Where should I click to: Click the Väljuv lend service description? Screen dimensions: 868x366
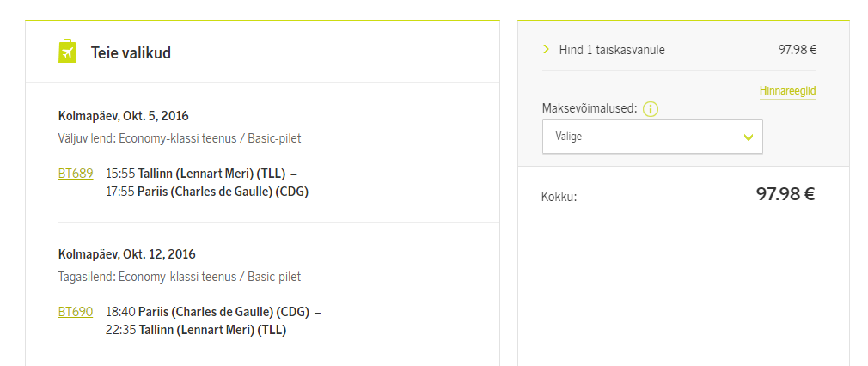[x=180, y=138]
